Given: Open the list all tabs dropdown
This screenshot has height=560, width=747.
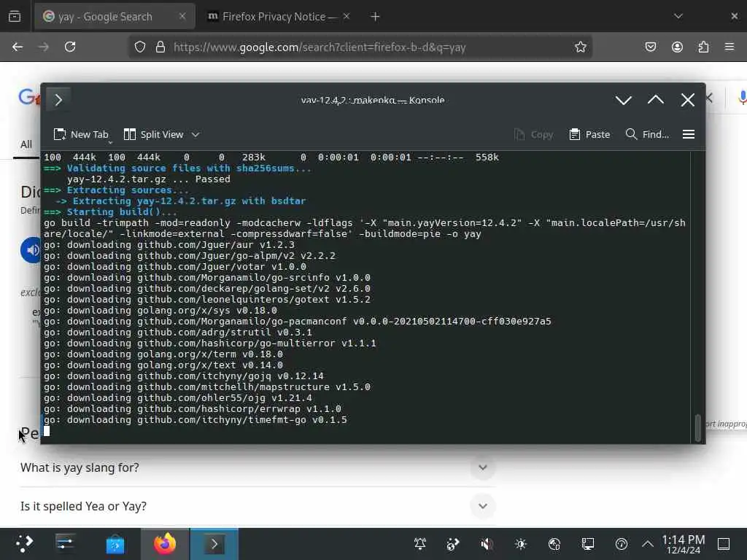Looking at the screenshot, I should point(678,17).
